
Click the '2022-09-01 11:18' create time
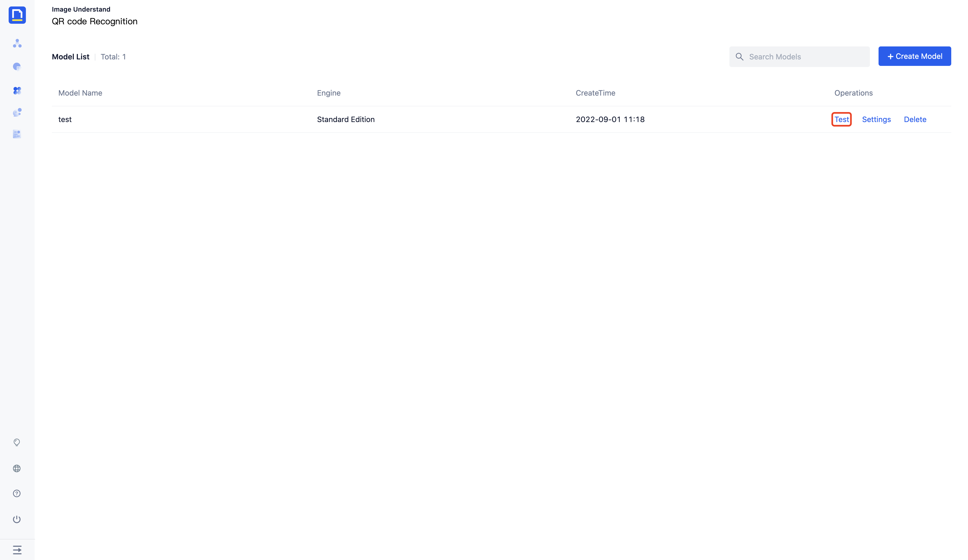[610, 119]
